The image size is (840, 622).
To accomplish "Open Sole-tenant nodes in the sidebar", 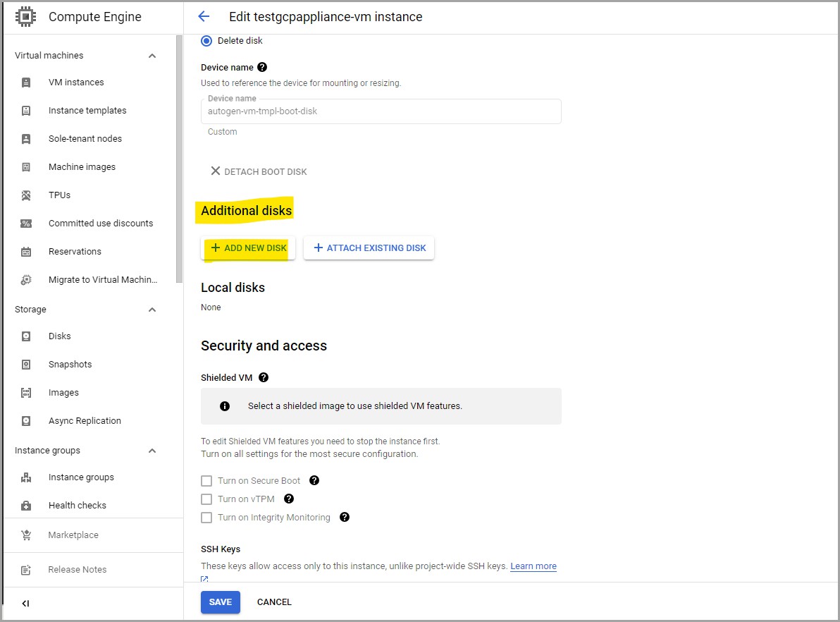I will coord(85,138).
